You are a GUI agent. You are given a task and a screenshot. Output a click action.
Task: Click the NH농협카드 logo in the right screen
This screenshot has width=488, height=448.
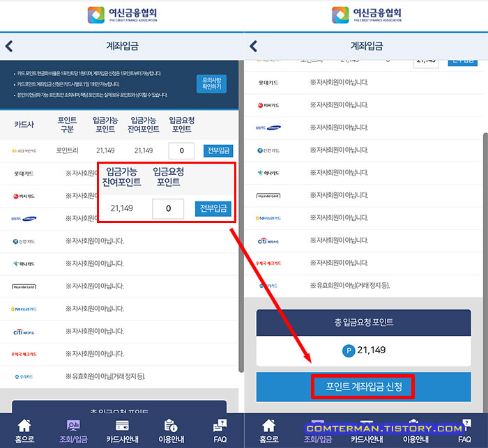[x=268, y=218]
